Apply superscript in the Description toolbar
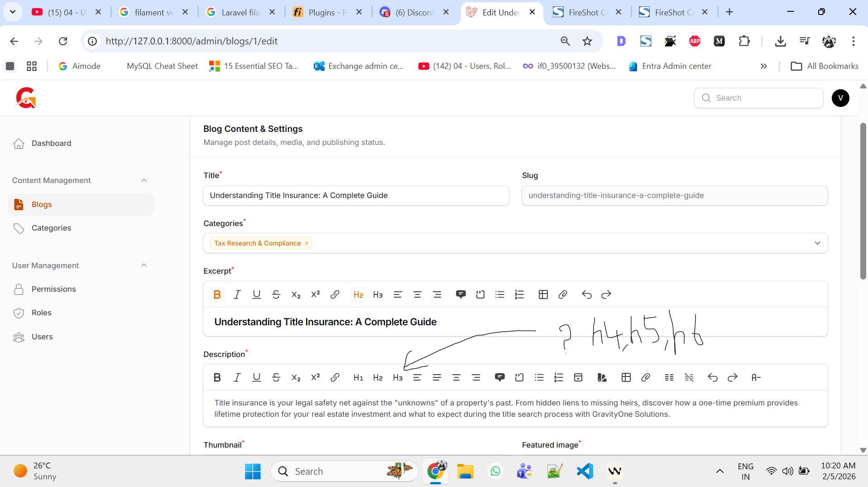Image resolution: width=868 pixels, height=487 pixels. point(316,377)
